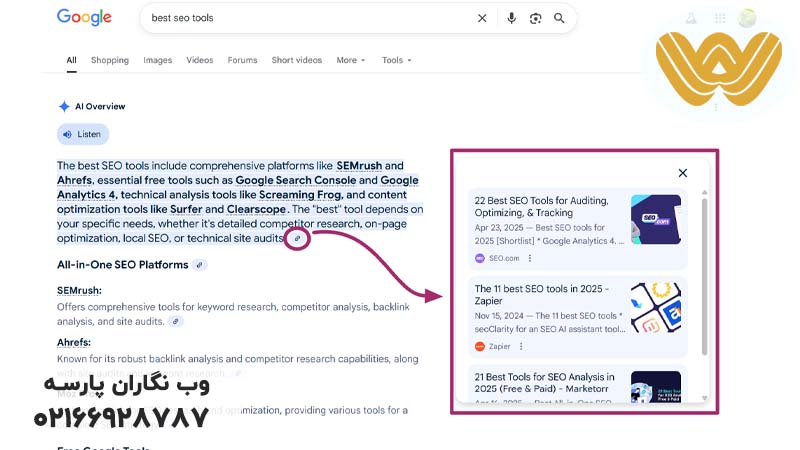
Task: Open the Google account avatar
Action: [747, 18]
